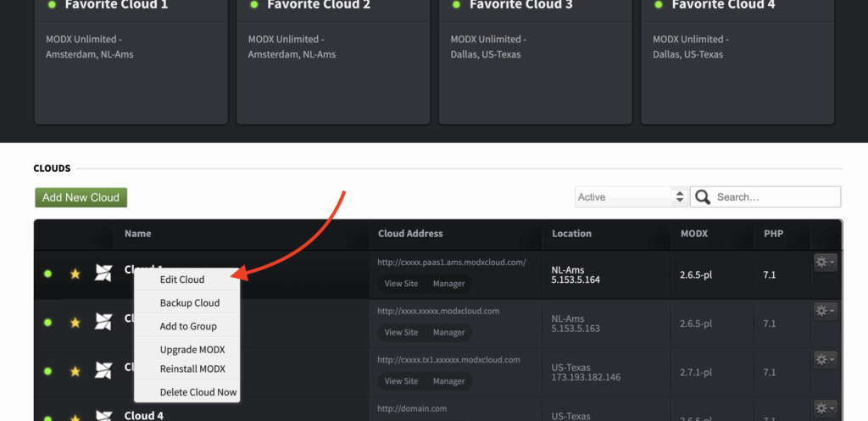Image resolution: width=868 pixels, height=421 pixels.
Task: Click the MODX logo icon in Cloud 1 row
Action: [x=103, y=273]
